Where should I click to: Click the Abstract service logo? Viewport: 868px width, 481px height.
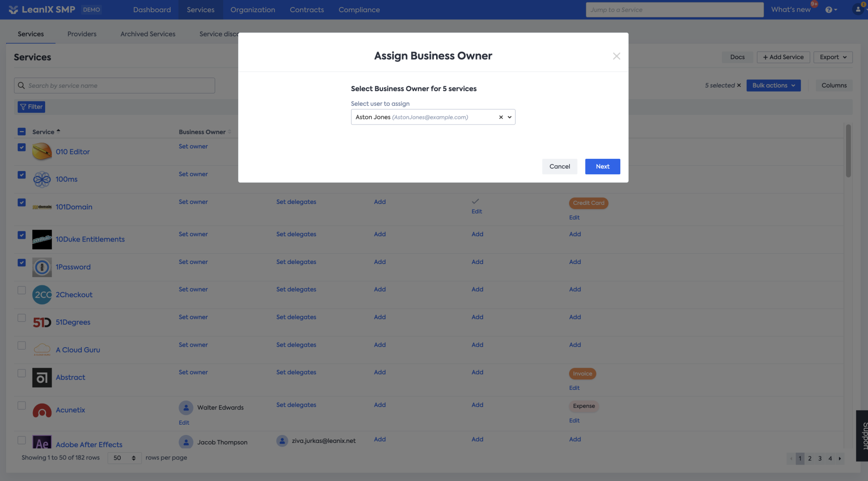click(42, 377)
